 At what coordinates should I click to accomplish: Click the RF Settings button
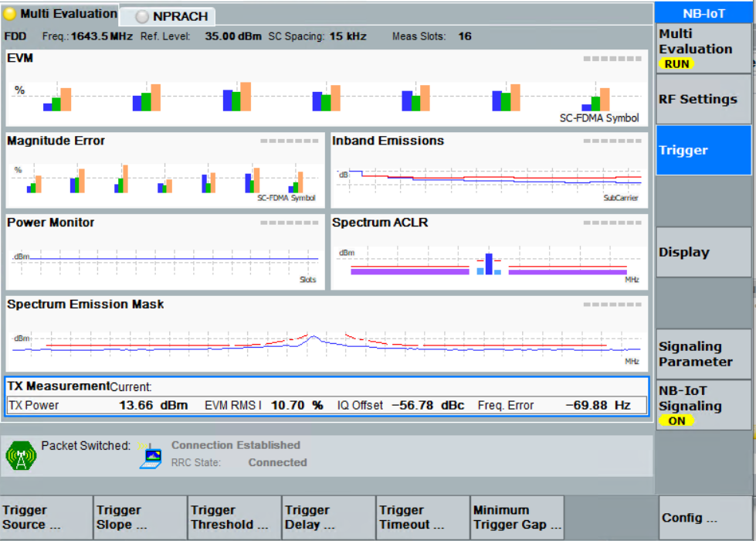[x=703, y=99]
